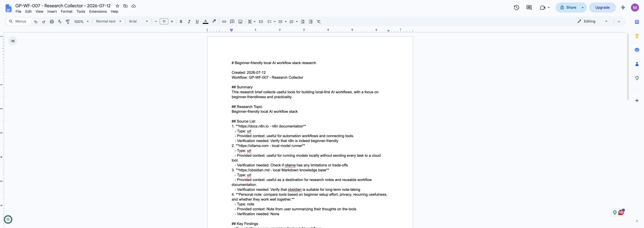644x228 pixels.
Task: Open the Arial font dropdown
Action: (x=138, y=21)
